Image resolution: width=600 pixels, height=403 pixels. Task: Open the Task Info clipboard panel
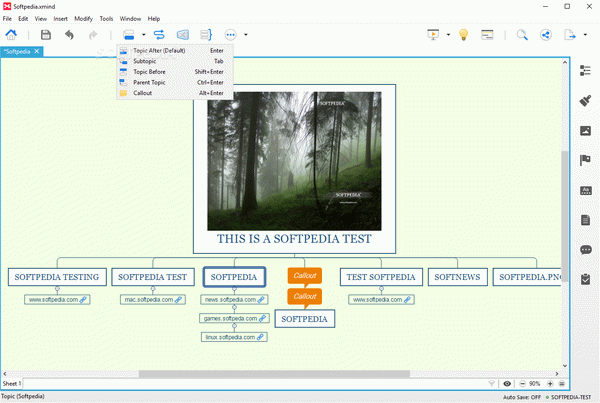[585, 279]
